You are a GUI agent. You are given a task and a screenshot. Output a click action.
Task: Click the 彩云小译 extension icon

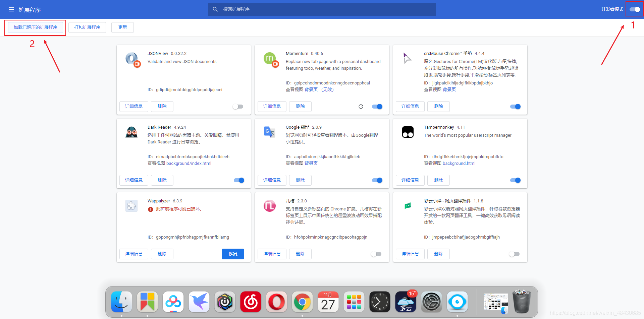(408, 205)
